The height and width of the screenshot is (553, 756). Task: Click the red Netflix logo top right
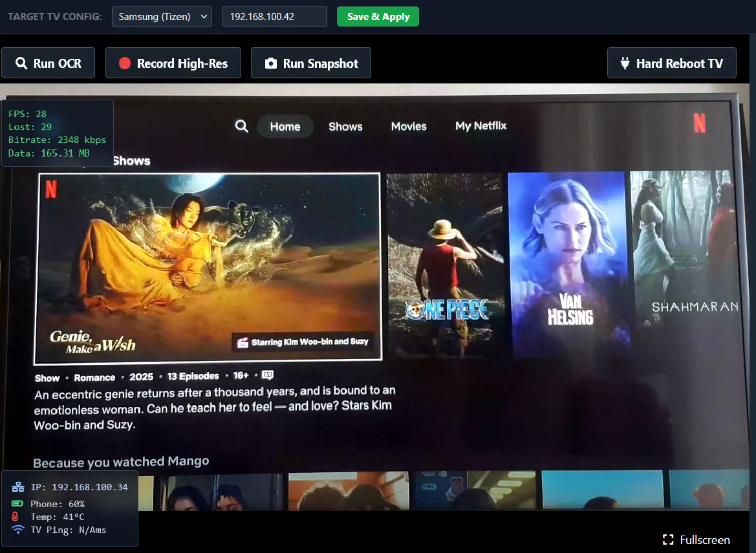[699, 122]
